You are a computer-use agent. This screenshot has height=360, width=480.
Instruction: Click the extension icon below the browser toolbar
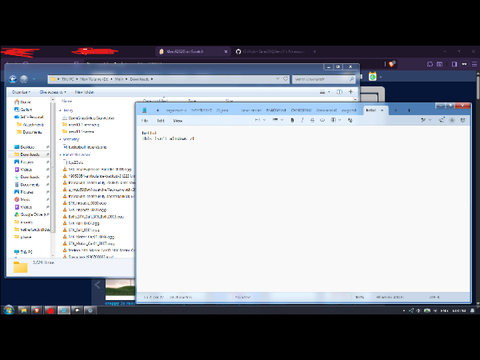click(372, 77)
